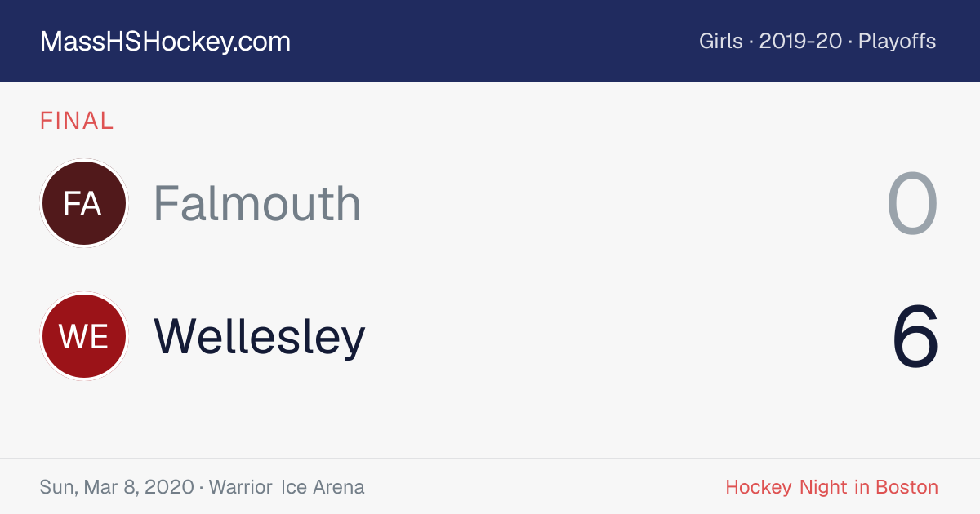980x514 pixels.
Task: Select the Girls division label
Action: pyautogui.click(x=720, y=41)
